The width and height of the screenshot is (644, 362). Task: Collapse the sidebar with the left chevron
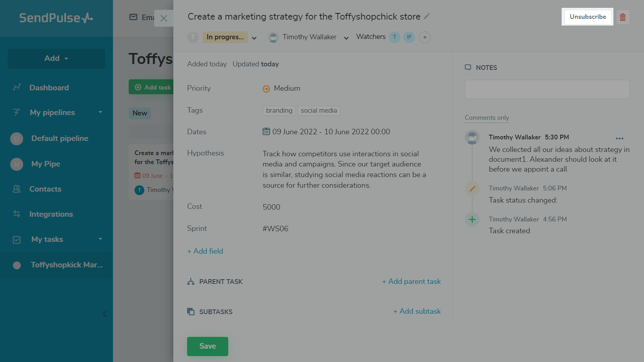(x=105, y=314)
